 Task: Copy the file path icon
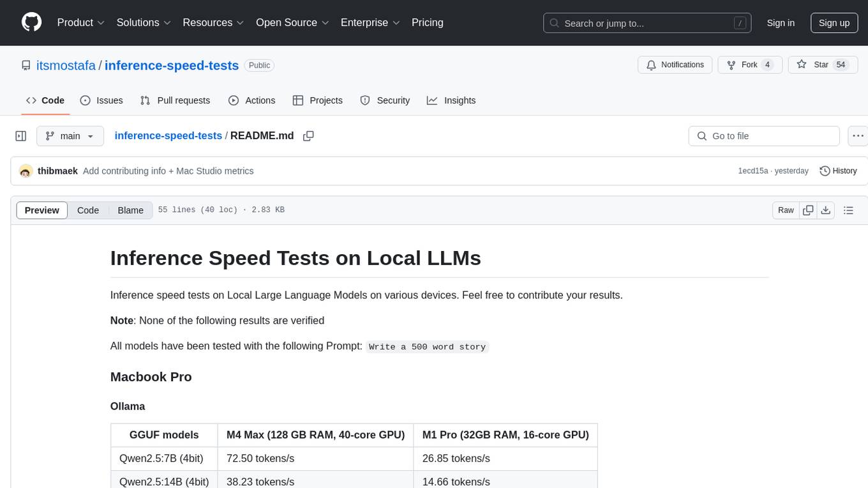pos(309,136)
